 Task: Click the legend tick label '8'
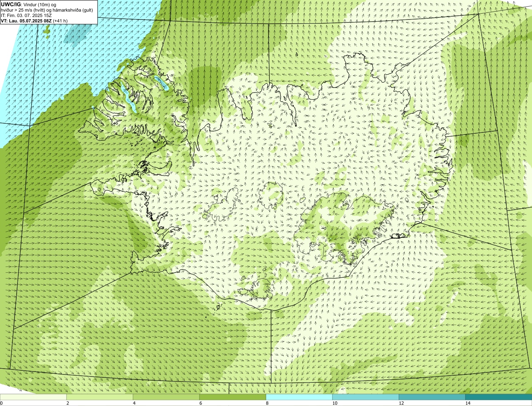[x=267, y=403]
